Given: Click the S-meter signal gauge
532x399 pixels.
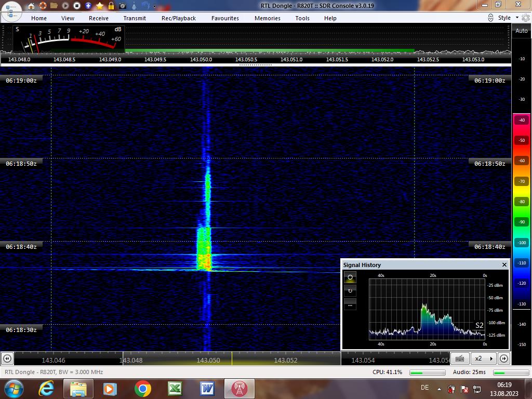Looking at the screenshot, I should 69,39.
